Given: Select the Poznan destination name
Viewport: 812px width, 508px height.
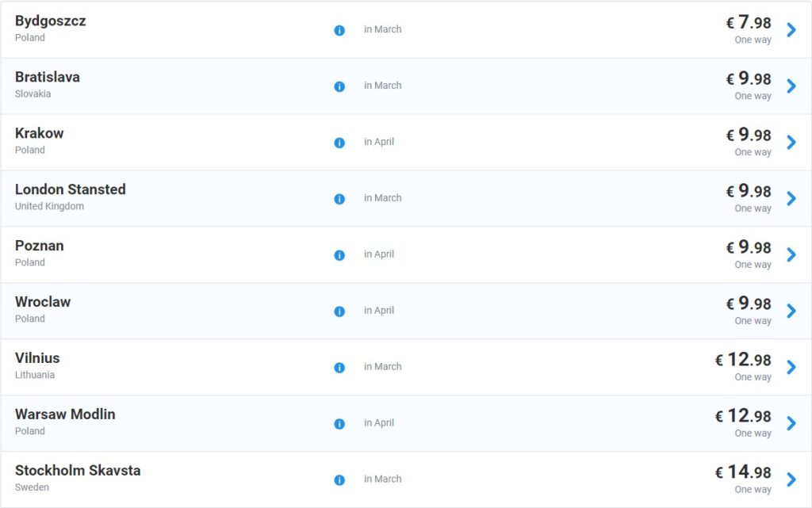Looking at the screenshot, I should (x=40, y=246).
